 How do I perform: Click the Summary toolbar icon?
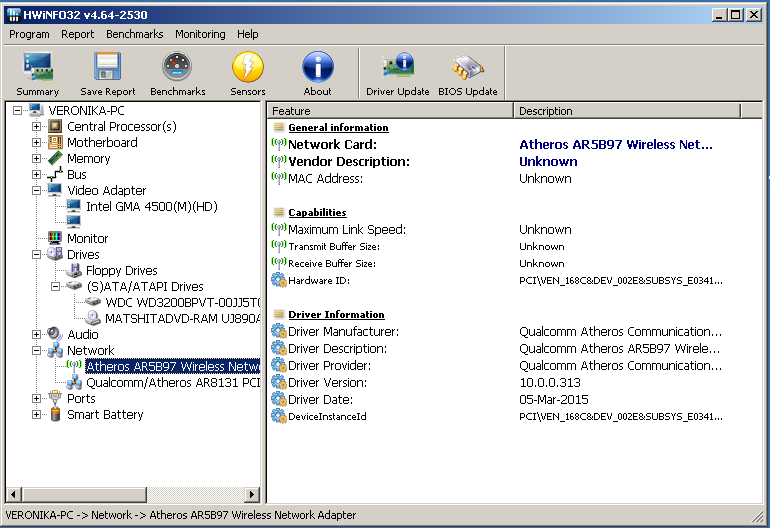click(38, 67)
